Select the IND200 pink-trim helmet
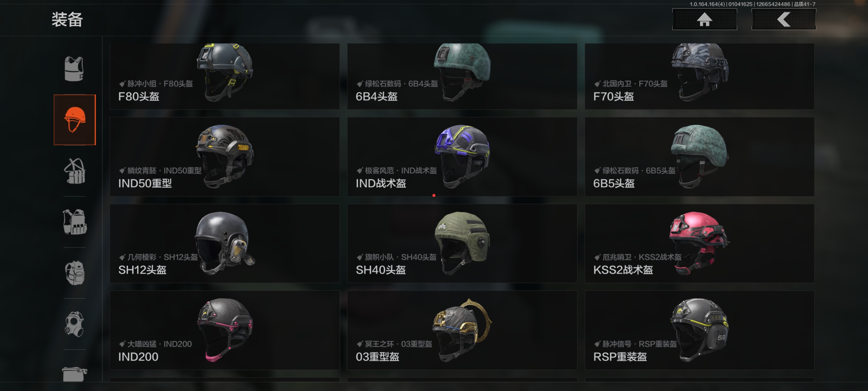This screenshot has width=868, height=391. click(225, 330)
